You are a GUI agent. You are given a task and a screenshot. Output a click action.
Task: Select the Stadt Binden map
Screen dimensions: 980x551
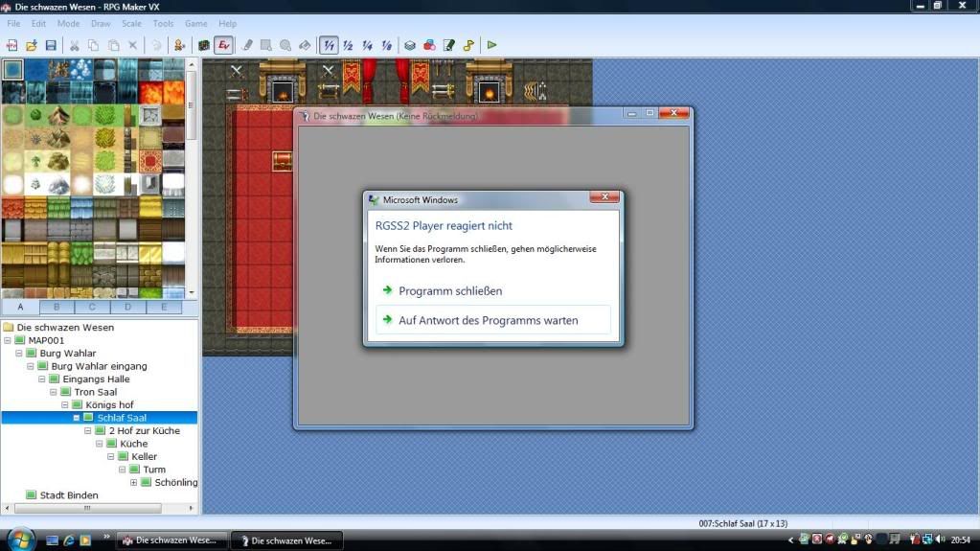[69, 495]
